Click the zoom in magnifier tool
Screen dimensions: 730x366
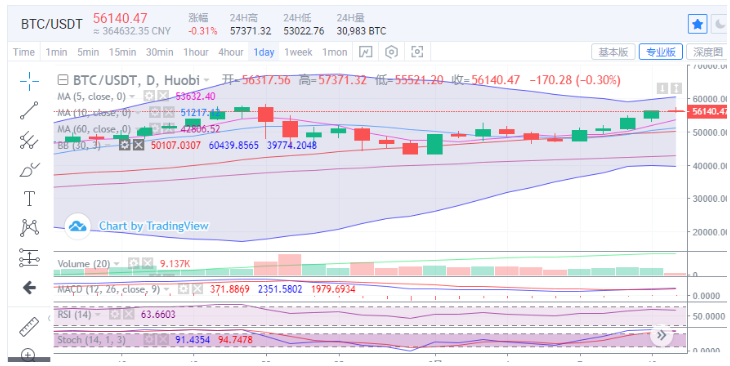coord(28,355)
